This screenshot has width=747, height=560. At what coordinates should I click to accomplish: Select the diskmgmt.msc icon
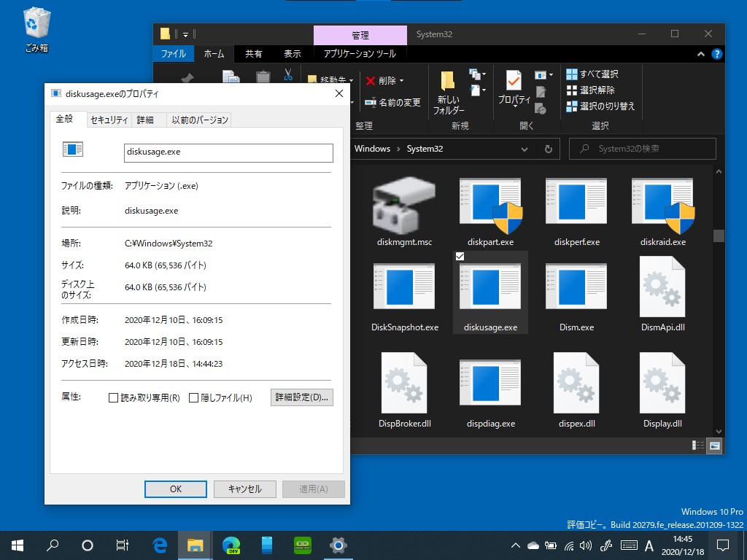click(404, 204)
